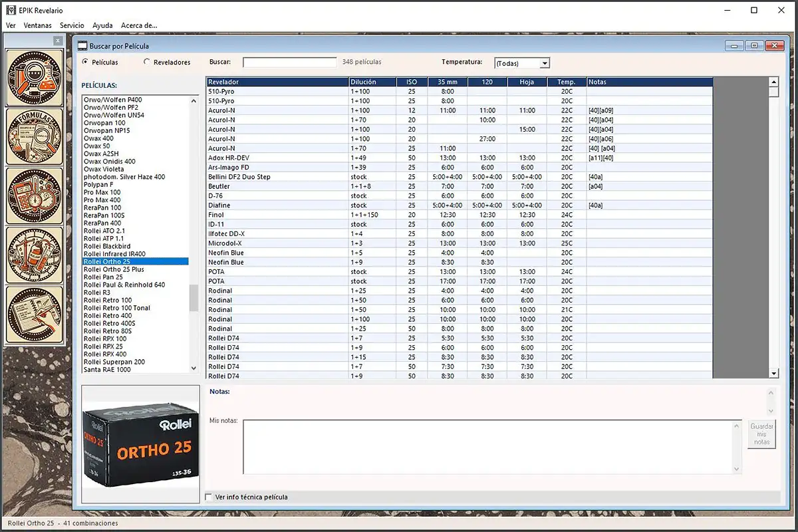This screenshot has width=798, height=532.
Task: Click into the Buscar search field
Action: 290,62
